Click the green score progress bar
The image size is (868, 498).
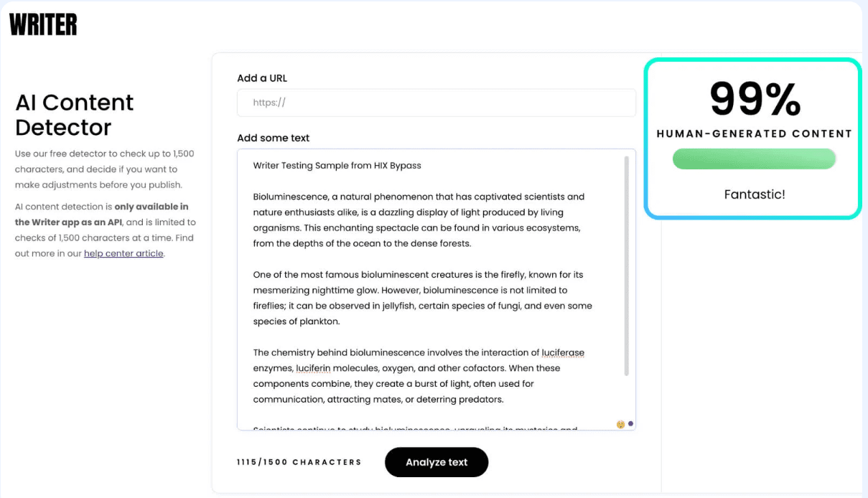pos(754,159)
